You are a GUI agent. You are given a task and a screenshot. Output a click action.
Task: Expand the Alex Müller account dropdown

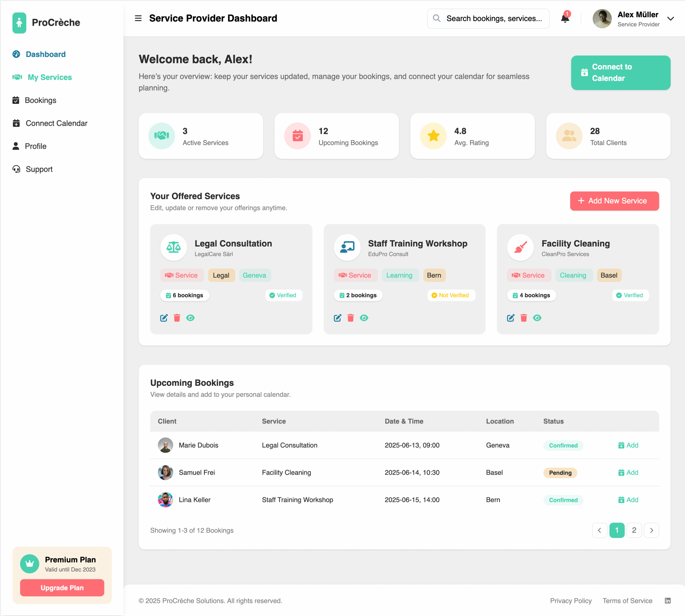tap(671, 19)
